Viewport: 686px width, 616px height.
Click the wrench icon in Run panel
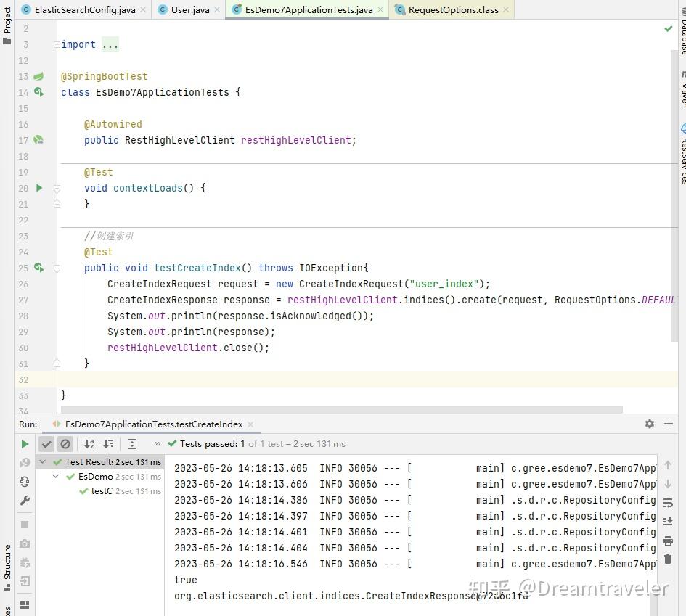(25, 501)
